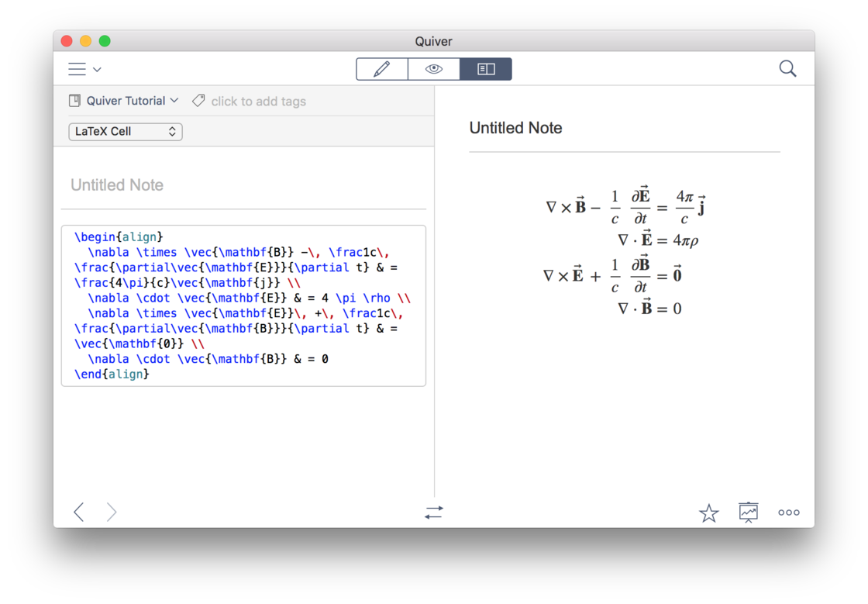Click the Untitled Note title field in editor
868x604 pixels.
point(243,185)
